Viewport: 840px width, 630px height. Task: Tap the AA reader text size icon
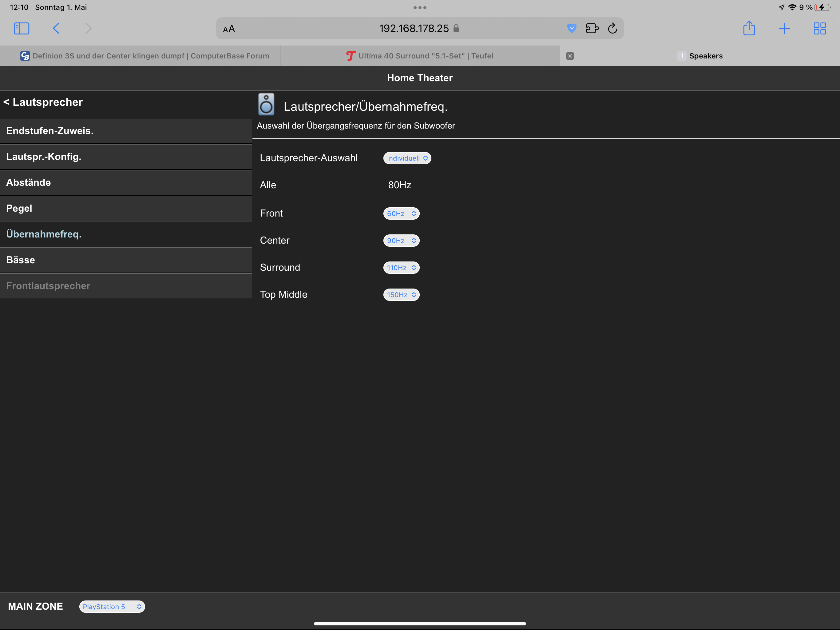point(229,29)
